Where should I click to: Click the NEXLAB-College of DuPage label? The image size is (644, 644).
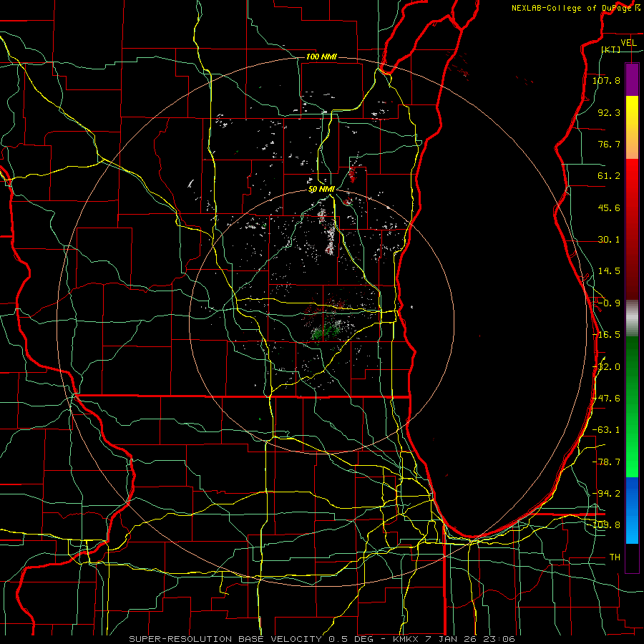[571, 8]
